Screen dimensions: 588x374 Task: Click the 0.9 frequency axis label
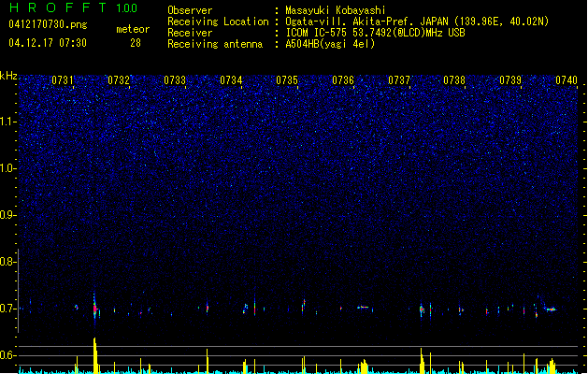pyautogui.click(x=7, y=215)
